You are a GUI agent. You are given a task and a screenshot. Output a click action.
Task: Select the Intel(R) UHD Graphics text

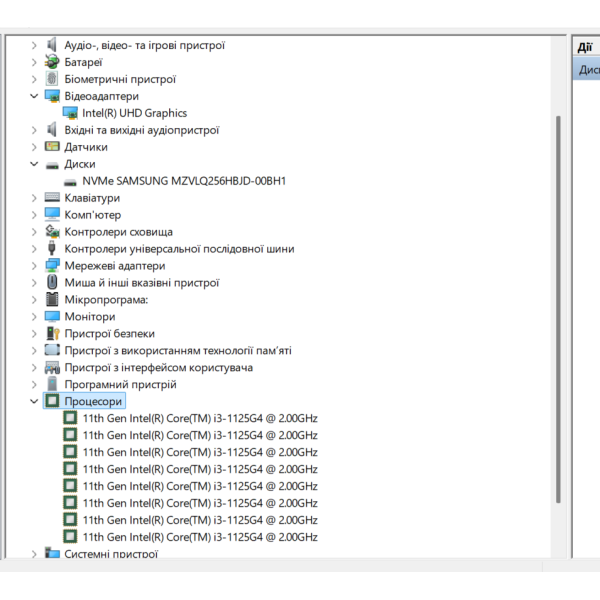(134, 113)
